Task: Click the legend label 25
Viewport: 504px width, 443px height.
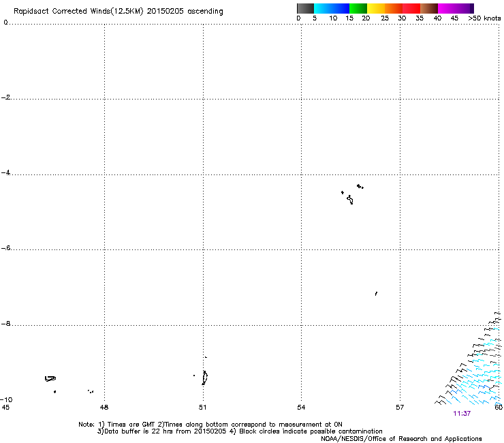Action: pyautogui.click(x=385, y=18)
